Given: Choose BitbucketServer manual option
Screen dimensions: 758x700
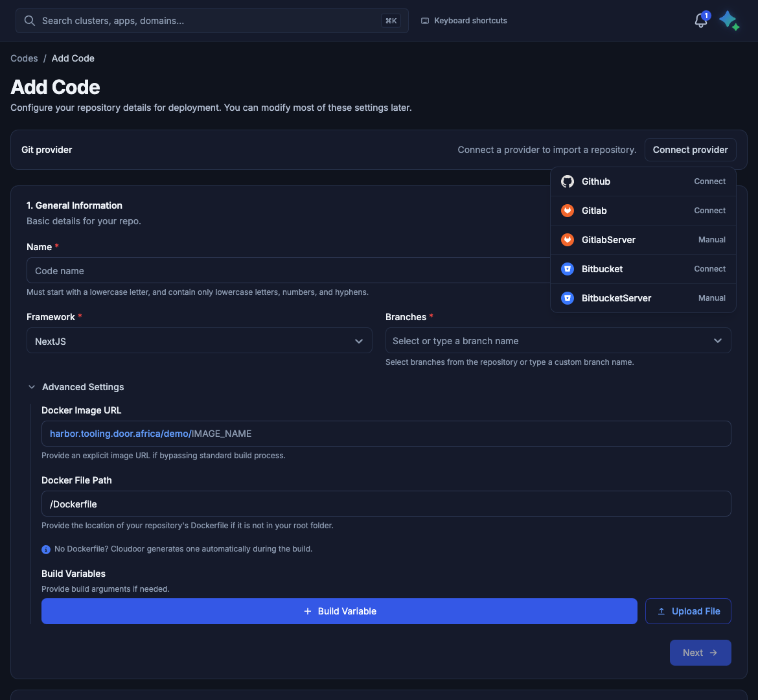Looking at the screenshot, I should coord(643,298).
